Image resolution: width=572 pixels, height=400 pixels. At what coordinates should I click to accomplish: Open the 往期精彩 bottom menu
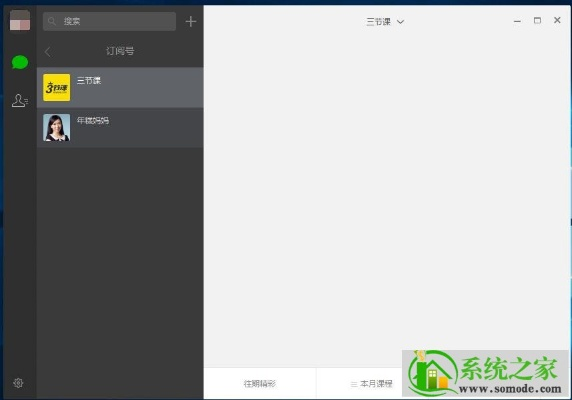260,384
